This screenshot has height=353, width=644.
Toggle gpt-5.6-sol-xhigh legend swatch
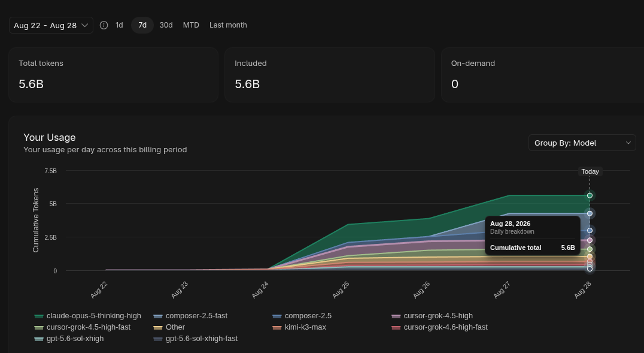[x=39, y=339]
